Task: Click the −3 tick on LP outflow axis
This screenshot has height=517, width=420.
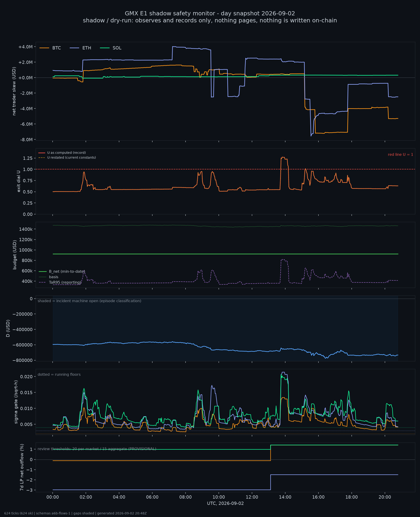Action: [29, 490]
